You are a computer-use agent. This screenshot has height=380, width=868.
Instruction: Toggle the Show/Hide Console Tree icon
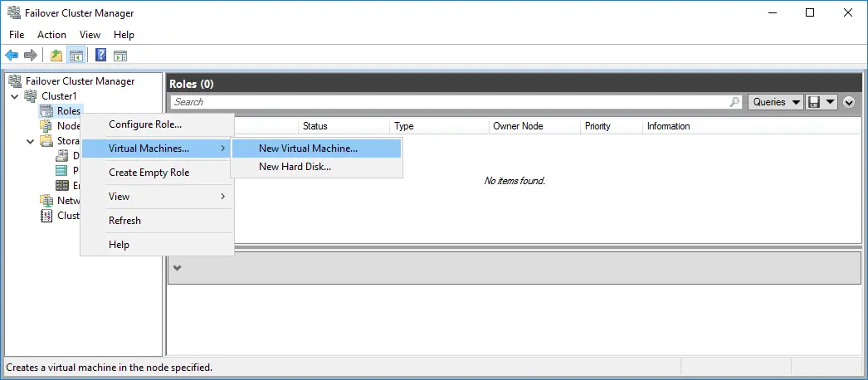coord(76,56)
